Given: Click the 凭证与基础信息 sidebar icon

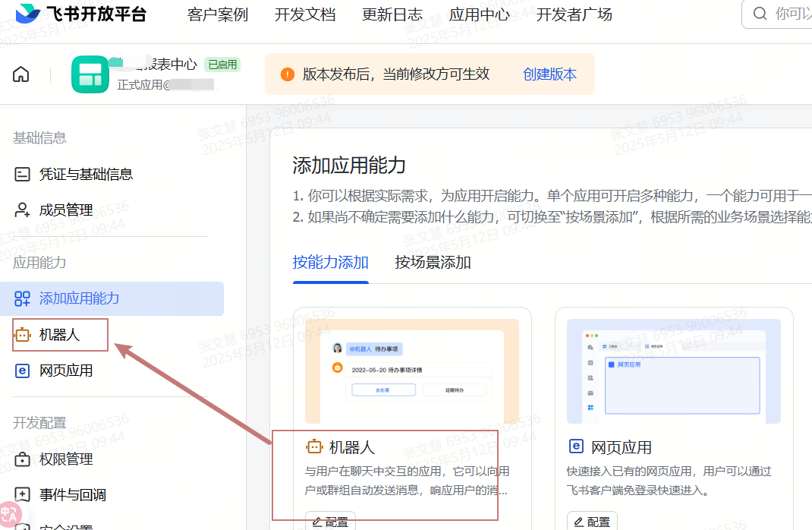Looking at the screenshot, I should [22, 174].
